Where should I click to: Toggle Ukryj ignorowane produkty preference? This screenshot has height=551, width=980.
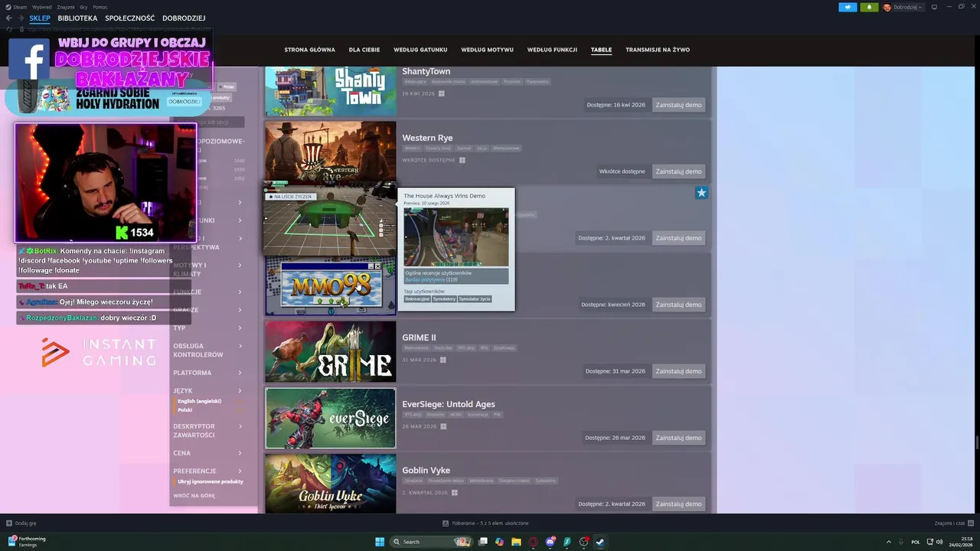(x=211, y=482)
